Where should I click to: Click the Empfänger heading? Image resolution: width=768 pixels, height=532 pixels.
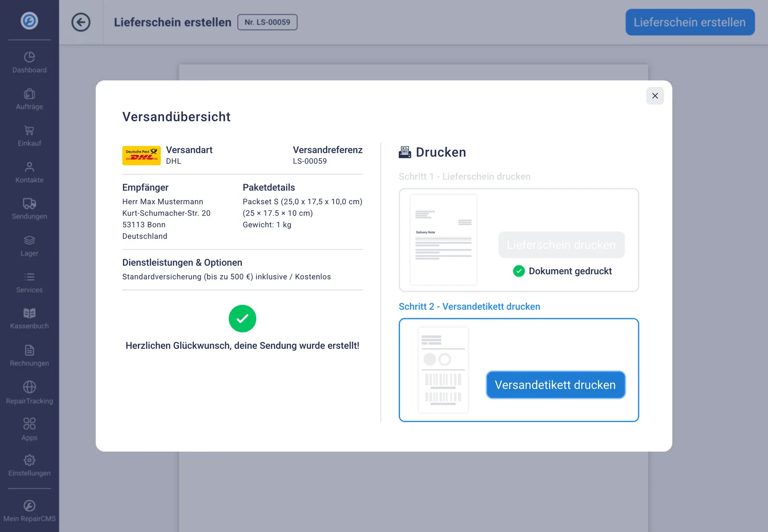coord(145,188)
